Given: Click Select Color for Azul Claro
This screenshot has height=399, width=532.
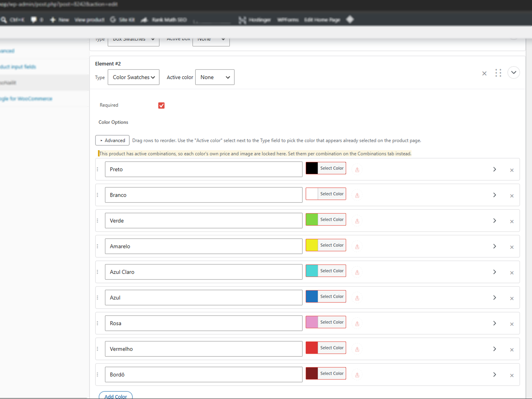Looking at the screenshot, I should [332, 271].
